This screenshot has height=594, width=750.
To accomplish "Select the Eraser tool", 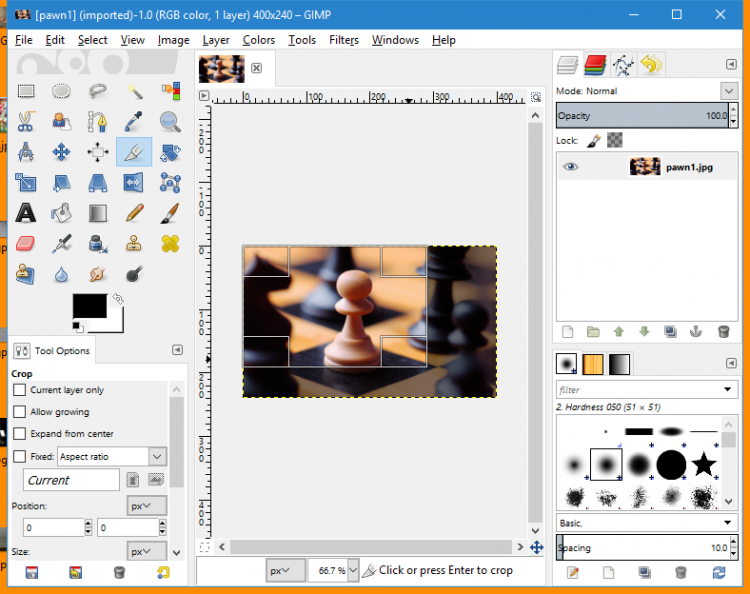I will click(26, 244).
